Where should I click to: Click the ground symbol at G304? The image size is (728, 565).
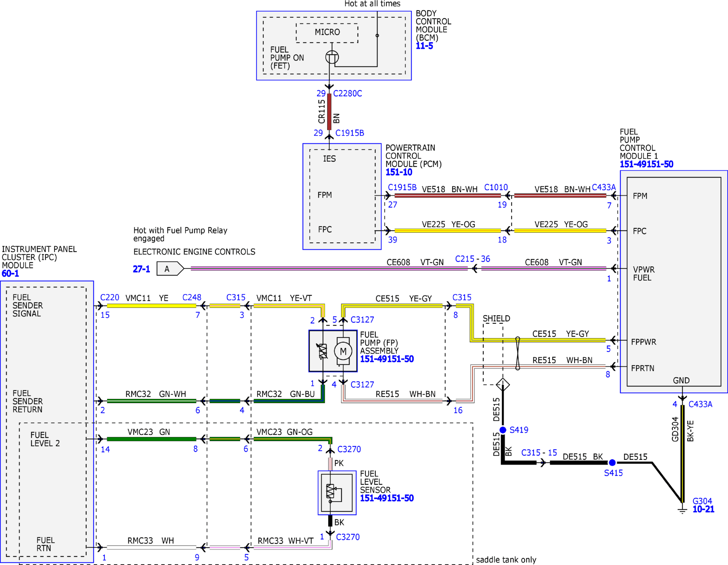[682, 510]
